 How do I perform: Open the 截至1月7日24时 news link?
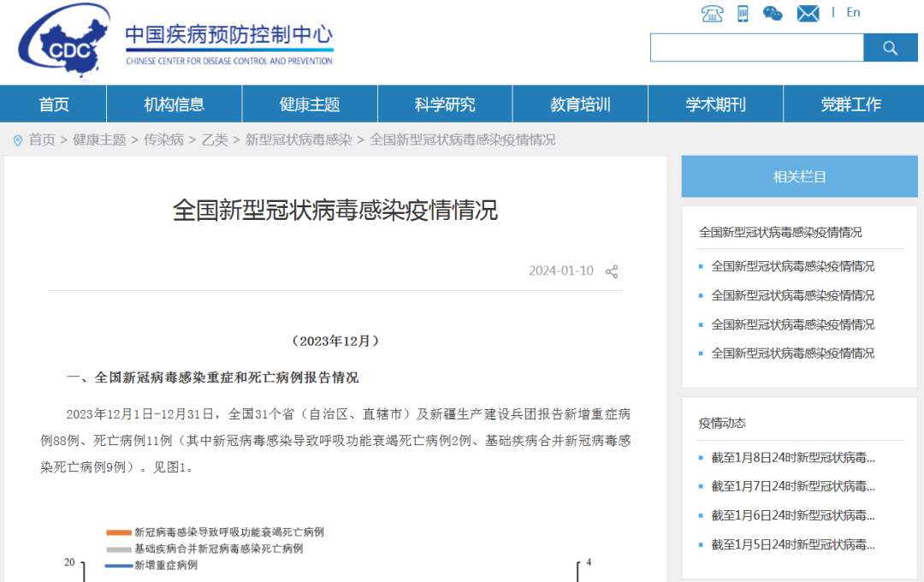pos(793,486)
